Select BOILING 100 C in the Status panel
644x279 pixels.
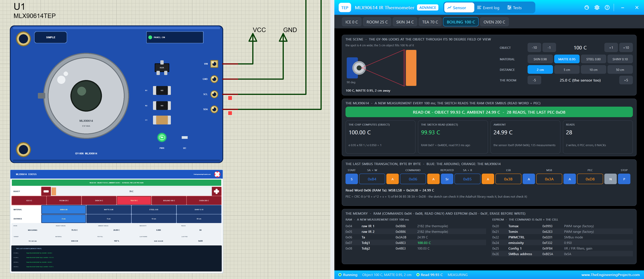click(169, 201)
